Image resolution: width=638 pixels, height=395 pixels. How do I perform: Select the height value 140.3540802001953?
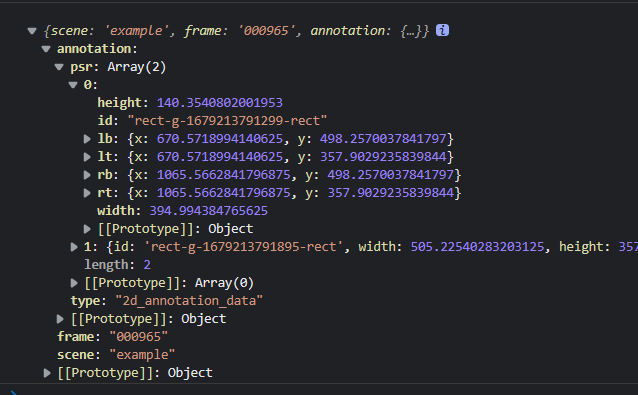(220, 103)
